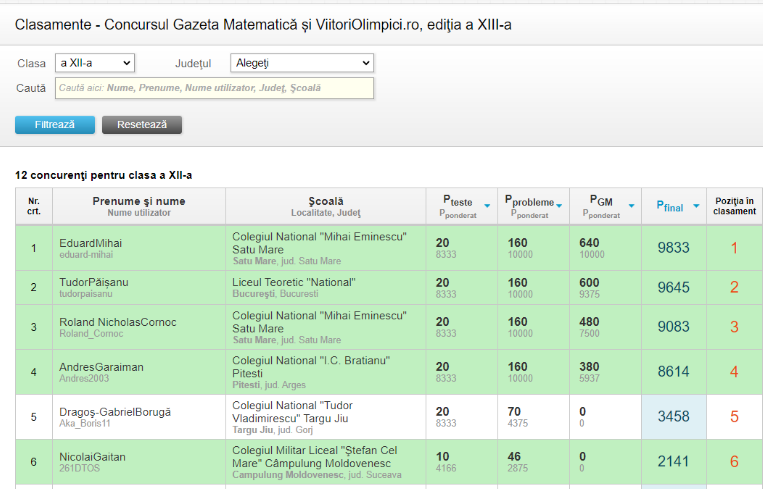Open the Clasa dropdown showing a XII-a
The height and width of the screenshot is (491, 763).
[x=93, y=63]
